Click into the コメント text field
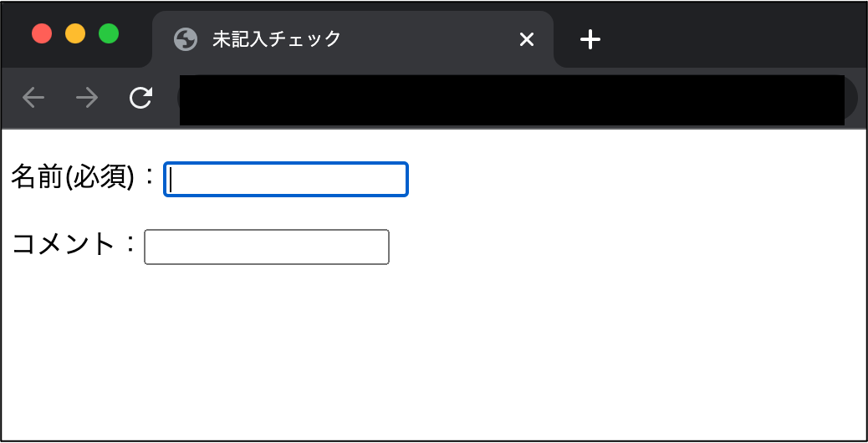The width and height of the screenshot is (868, 443). (267, 247)
